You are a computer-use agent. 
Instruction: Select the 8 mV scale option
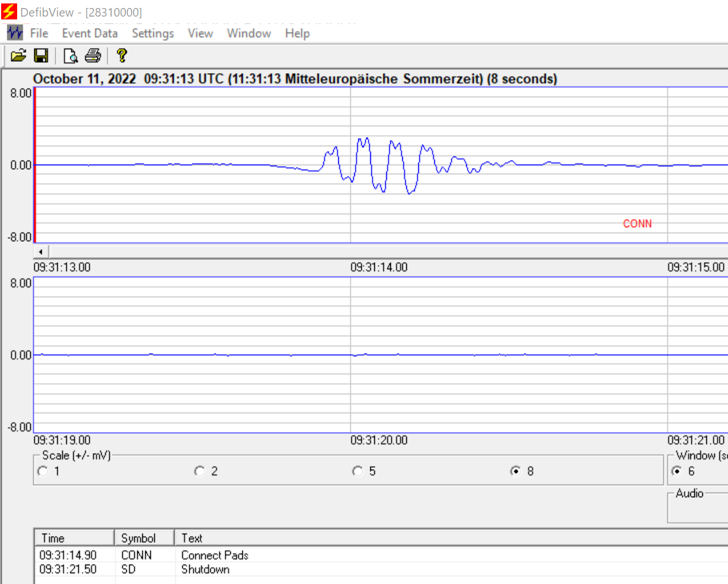click(x=515, y=471)
